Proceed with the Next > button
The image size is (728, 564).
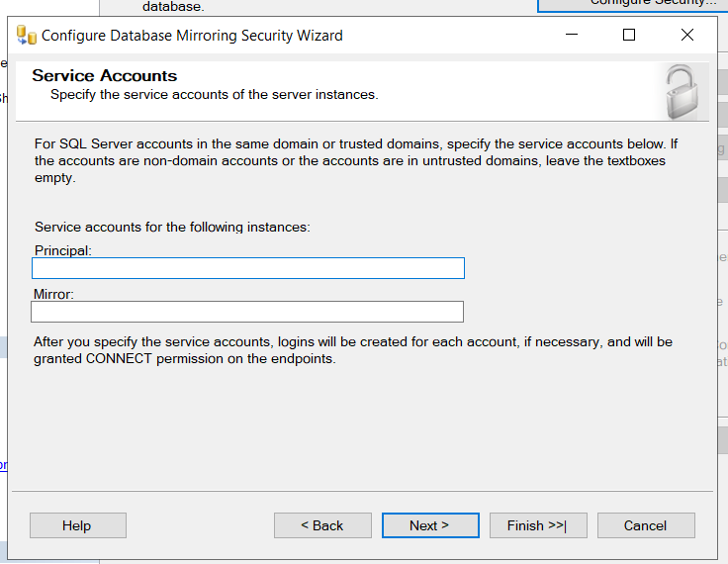[x=430, y=525]
